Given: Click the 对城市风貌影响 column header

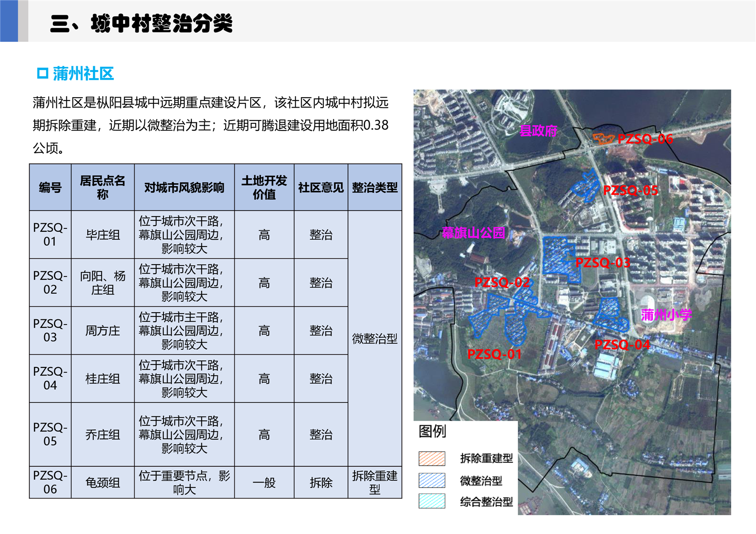Looking at the screenshot, I should point(184,188).
